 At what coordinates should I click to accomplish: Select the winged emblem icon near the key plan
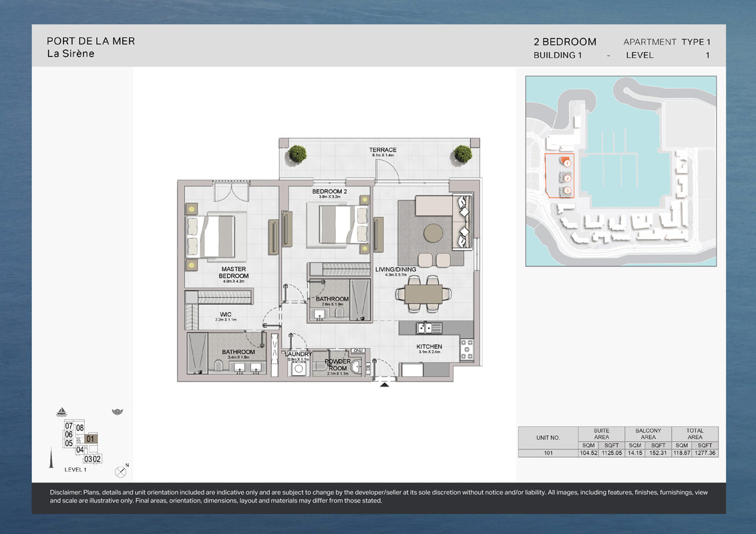pos(118,412)
